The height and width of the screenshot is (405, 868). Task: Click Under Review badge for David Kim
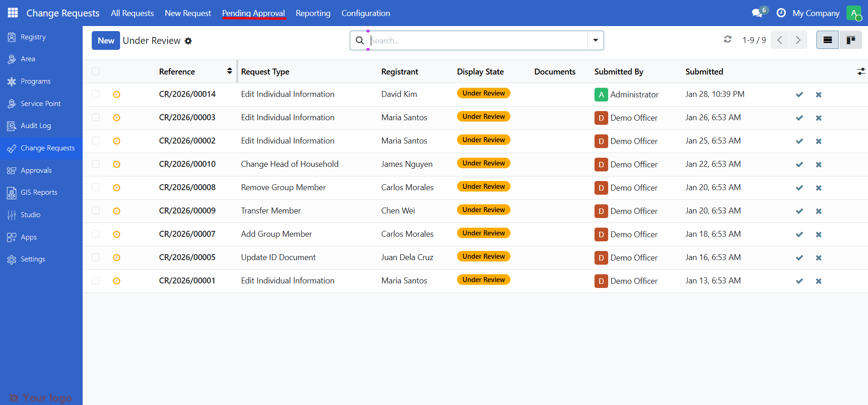[484, 93]
